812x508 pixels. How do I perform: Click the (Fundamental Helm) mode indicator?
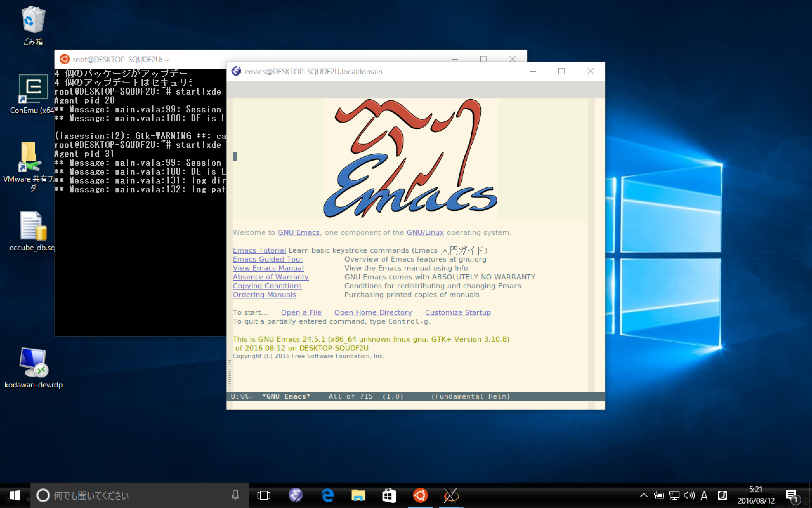click(x=470, y=397)
